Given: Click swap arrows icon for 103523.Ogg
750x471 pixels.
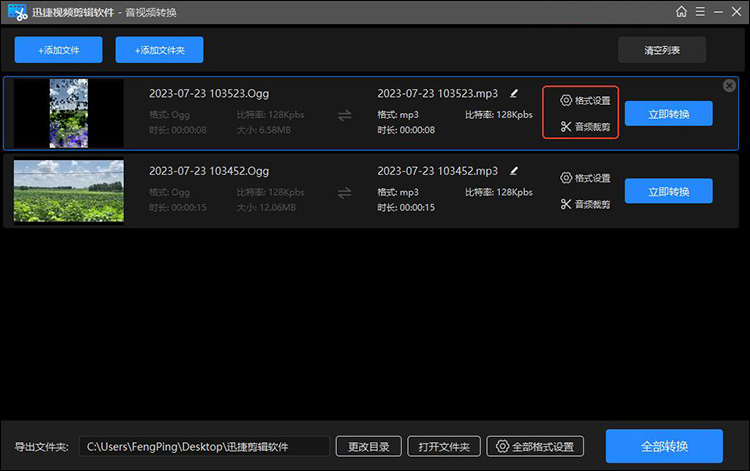Looking at the screenshot, I should (x=344, y=115).
